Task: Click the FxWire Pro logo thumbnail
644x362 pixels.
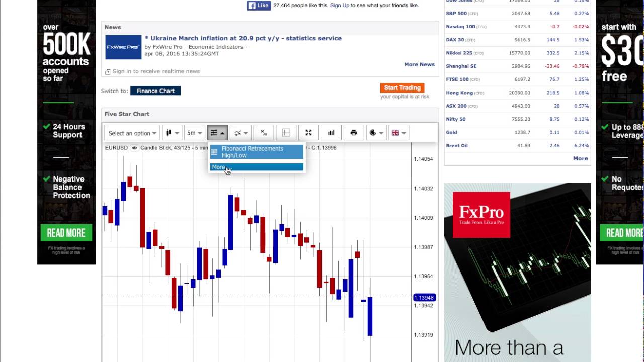Action: (x=123, y=47)
